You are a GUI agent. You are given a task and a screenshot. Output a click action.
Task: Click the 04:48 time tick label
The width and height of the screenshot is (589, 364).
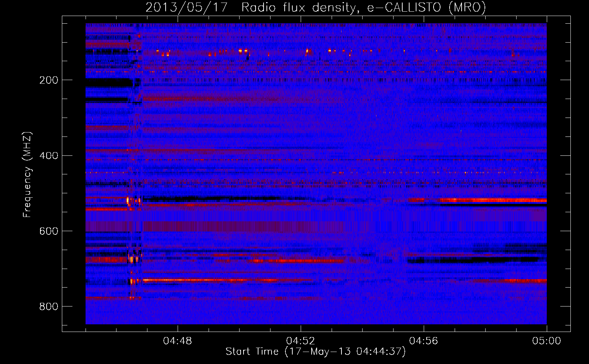coord(178,341)
